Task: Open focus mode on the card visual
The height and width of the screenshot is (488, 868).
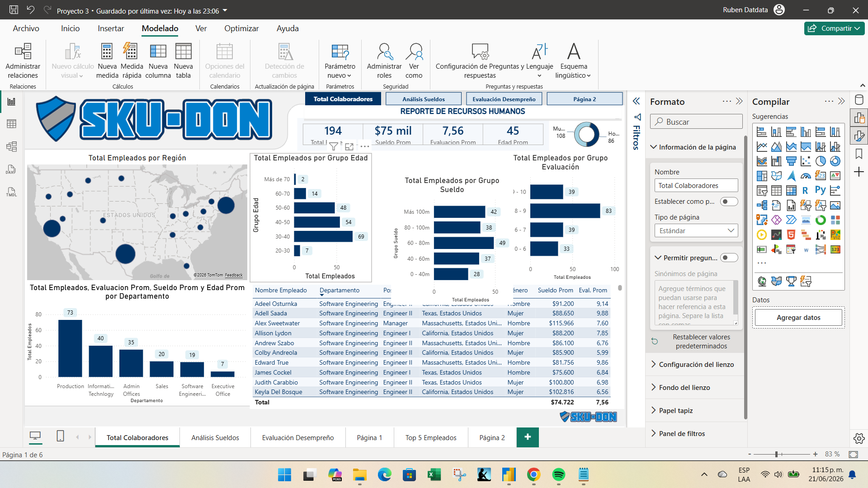Action: 349,146
